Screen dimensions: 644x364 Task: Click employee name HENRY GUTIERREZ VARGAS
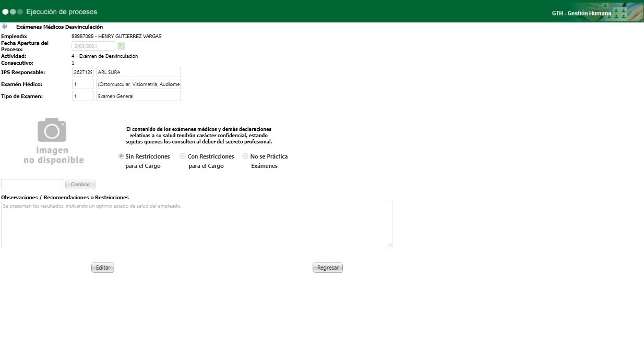[x=130, y=37]
